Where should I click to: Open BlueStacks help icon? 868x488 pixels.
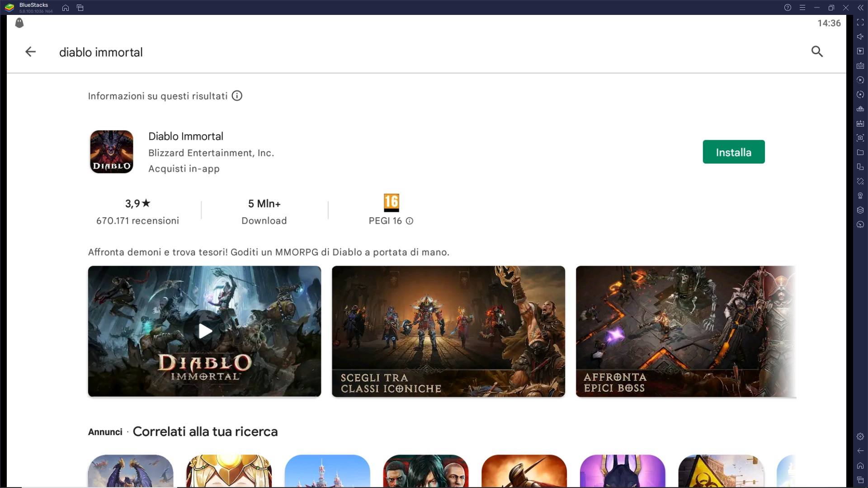pos(788,8)
